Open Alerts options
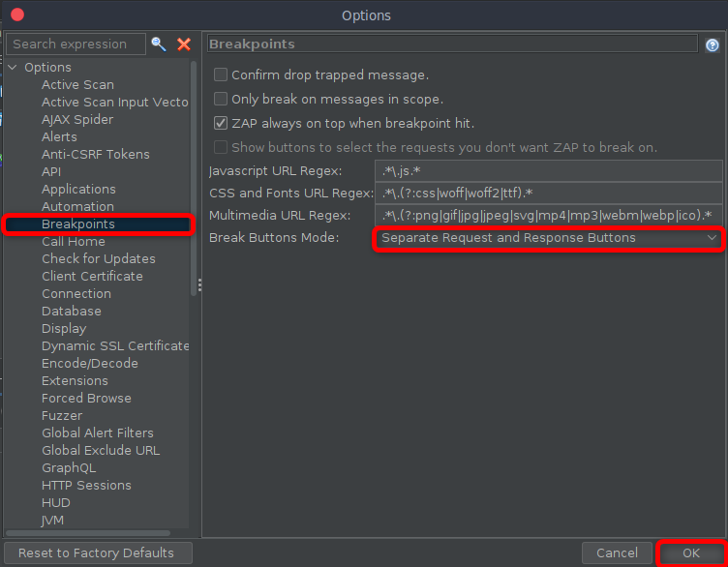This screenshot has width=728, height=567. point(59,136)
